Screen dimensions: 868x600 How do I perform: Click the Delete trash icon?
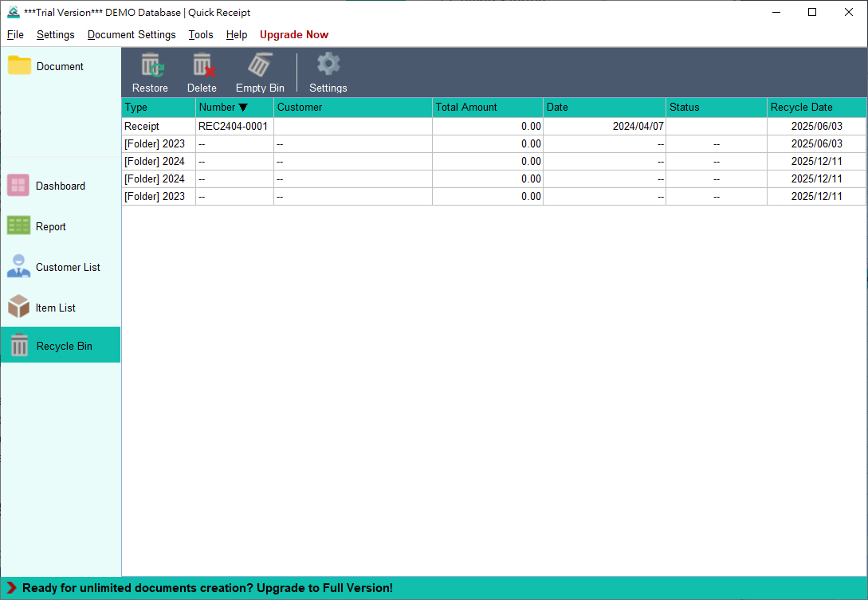[x=204, y=65]
